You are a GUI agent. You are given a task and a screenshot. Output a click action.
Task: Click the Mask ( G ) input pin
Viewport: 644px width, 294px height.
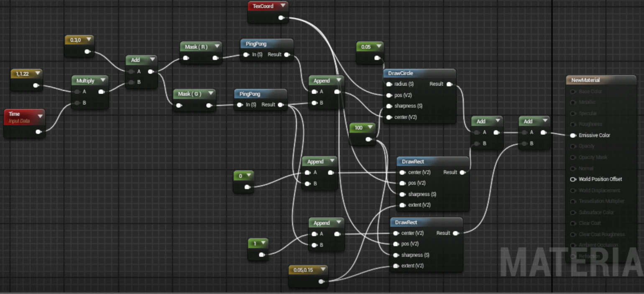(x=179, y=106)
